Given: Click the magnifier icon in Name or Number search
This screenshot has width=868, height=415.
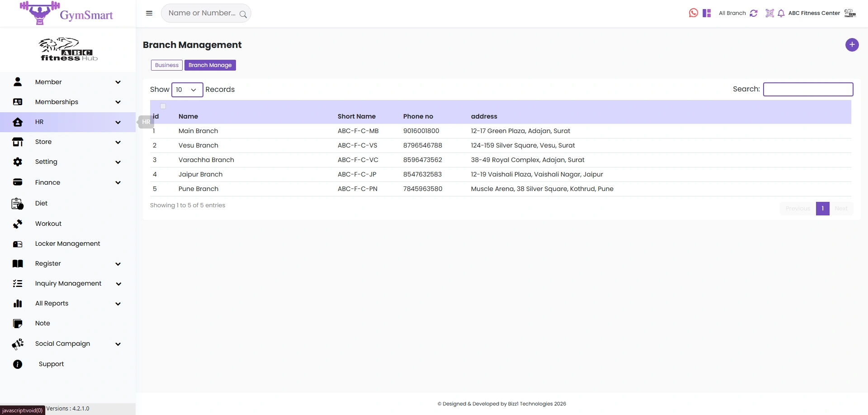Looking at the screenshot, I should [x=243, y=14].
